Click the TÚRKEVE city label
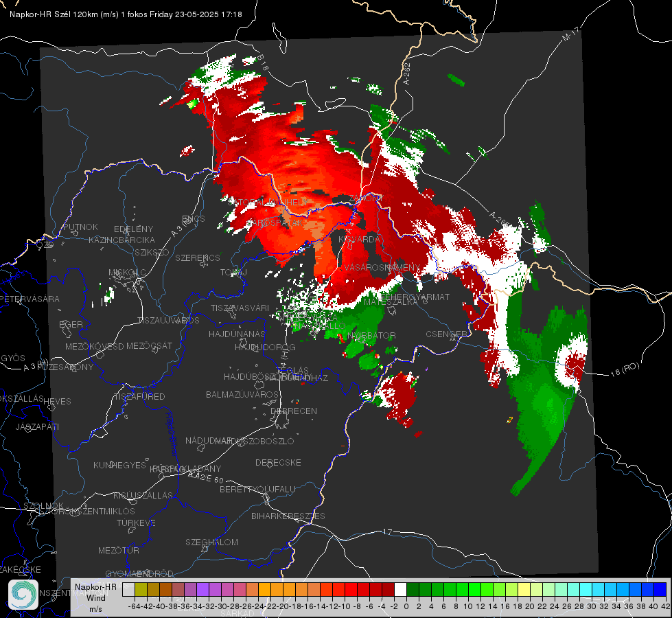Screen dimensions: 672x618 137,523
